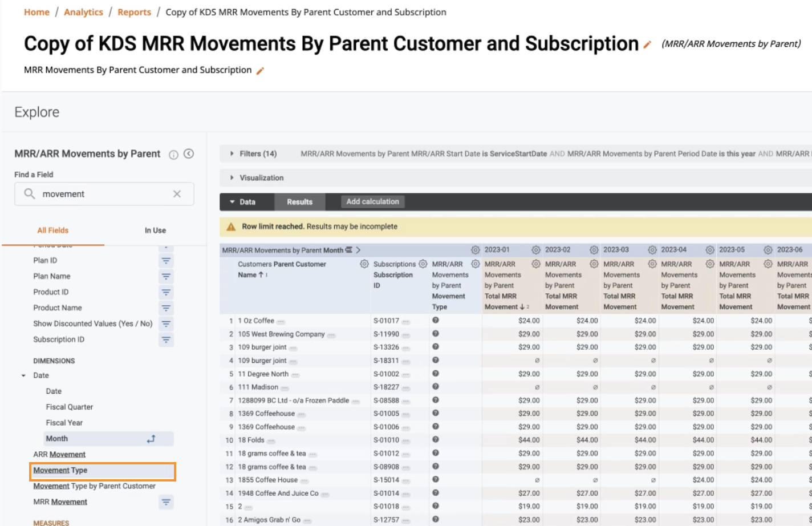Screen dimensions: 812x526
Task: Select ARR Movement field
Action: pos(59,455)
